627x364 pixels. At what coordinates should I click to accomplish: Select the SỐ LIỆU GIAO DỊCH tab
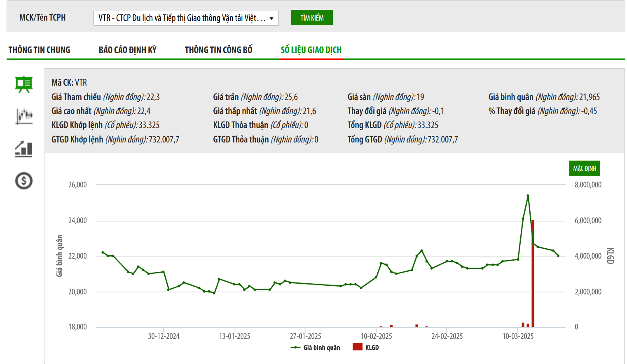pyautogui.click(x=311, y=50)
